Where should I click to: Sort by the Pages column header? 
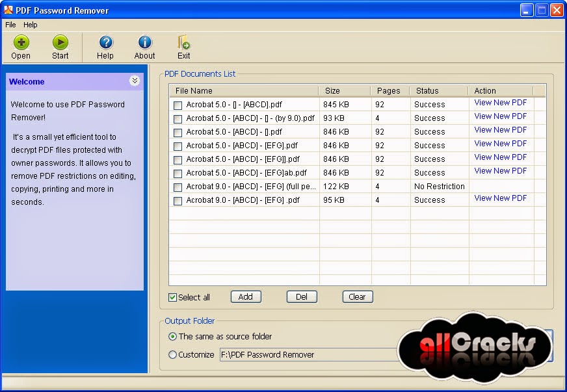pyautogui.click(x=391, y=91)
